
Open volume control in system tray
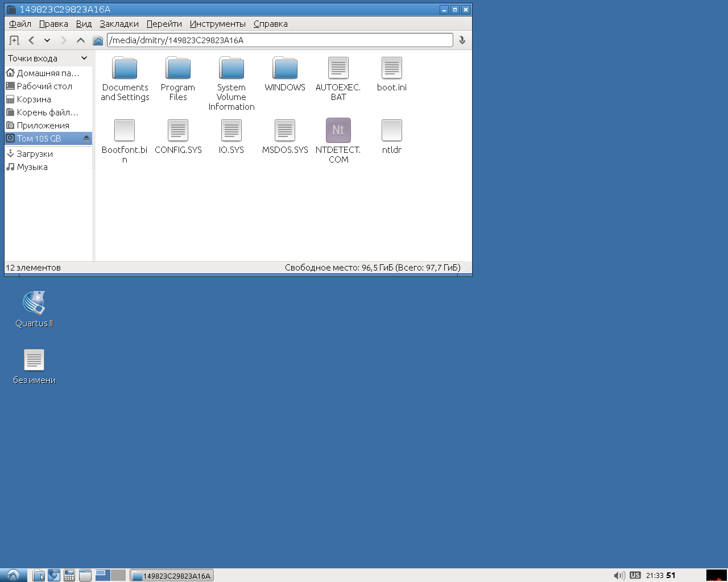pyautogui.click(x=619, y=576)
